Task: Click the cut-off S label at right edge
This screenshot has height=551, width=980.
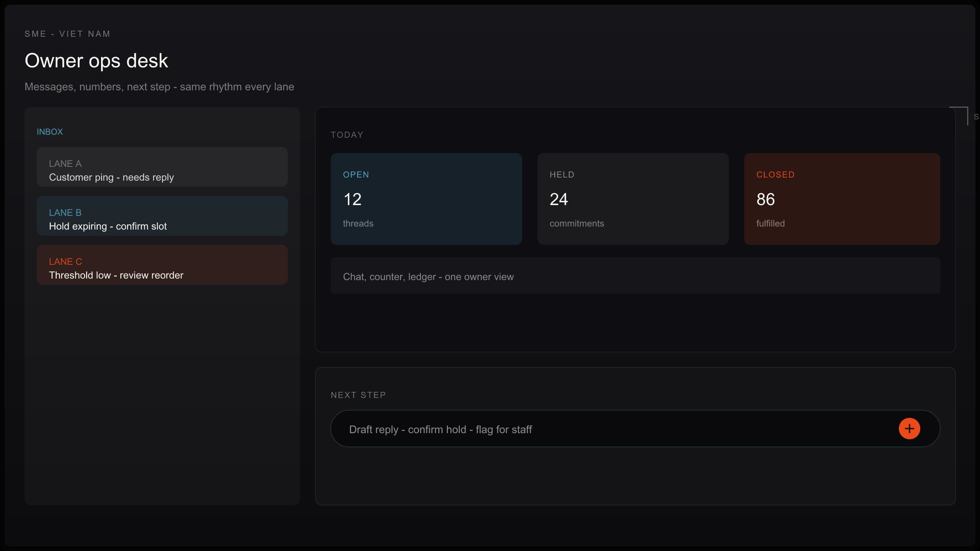Action: (x=976, y=117)
